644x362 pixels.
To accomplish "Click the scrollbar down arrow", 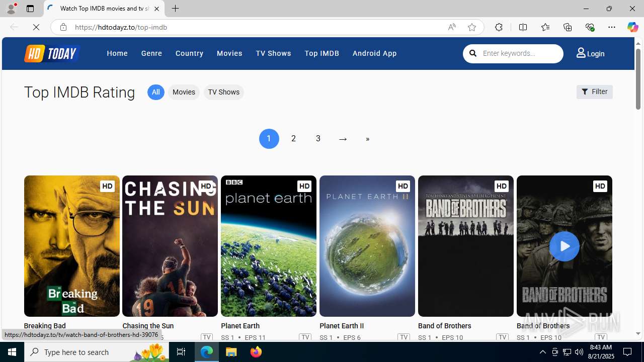I will pos(638,334).
